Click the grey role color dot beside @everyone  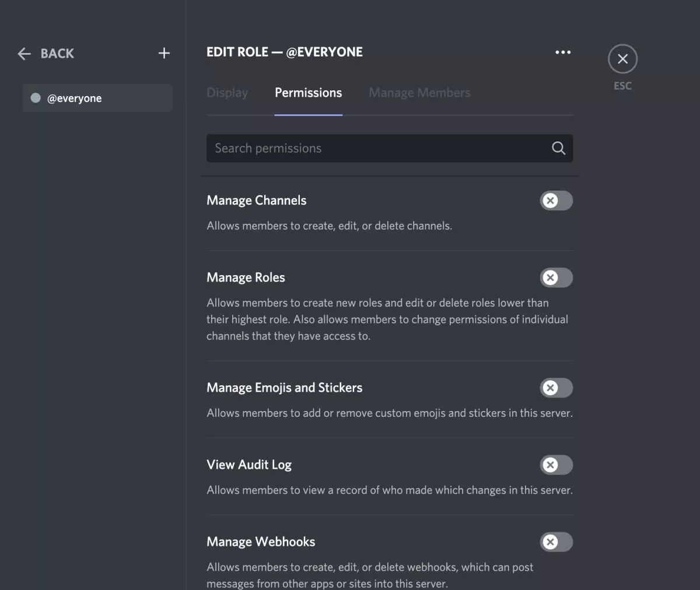pyautogui.click(x=35, y=98)
